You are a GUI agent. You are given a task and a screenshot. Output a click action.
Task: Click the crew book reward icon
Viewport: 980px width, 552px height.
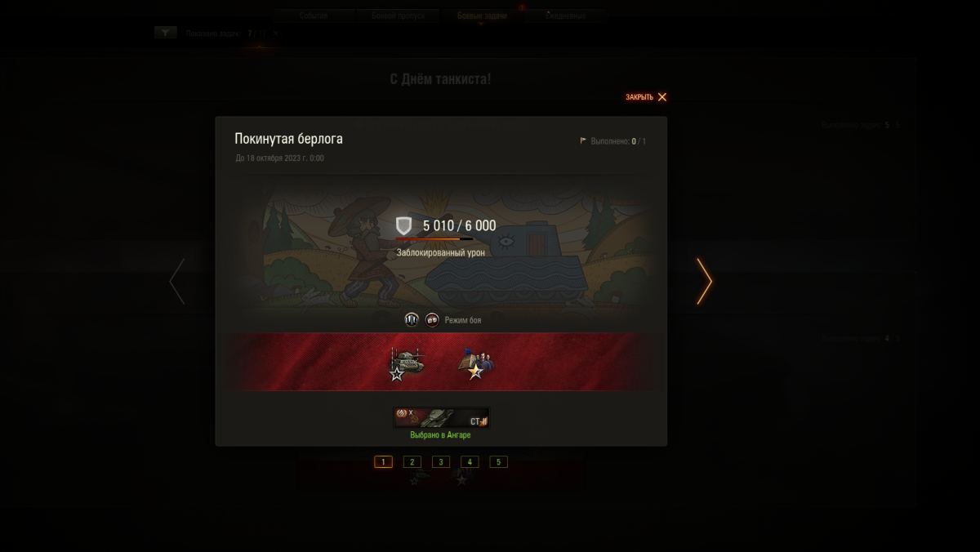tap(476, 364)
